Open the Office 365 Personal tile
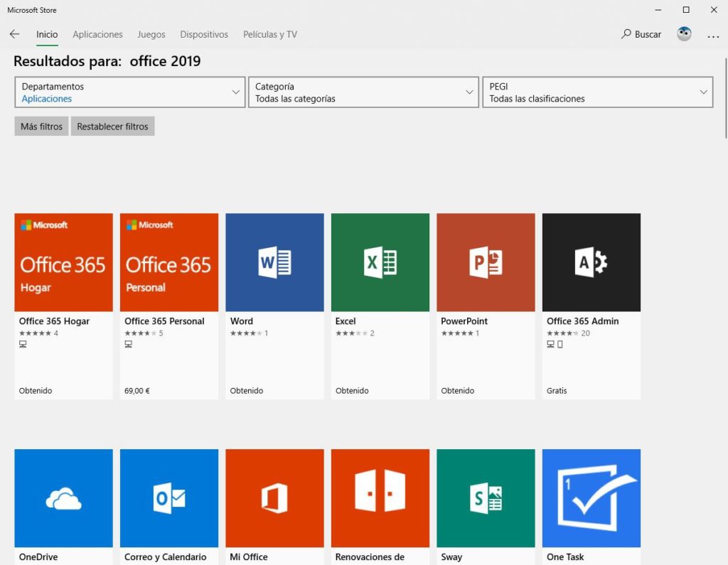 pos(169,262)
